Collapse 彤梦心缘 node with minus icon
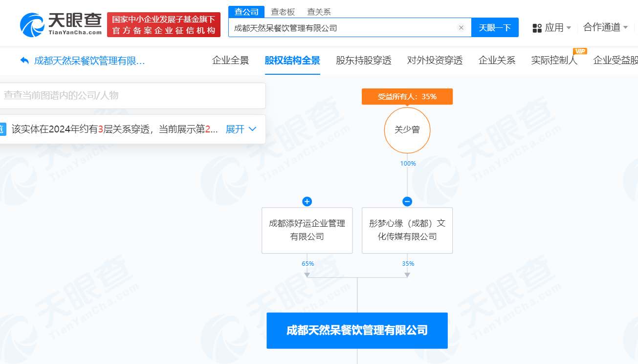638x364 pixels. click(x=407, y=201)
